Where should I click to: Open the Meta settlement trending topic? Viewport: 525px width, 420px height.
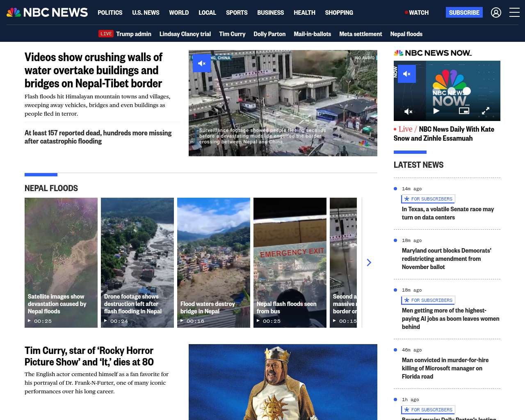(x=361, y=34)
